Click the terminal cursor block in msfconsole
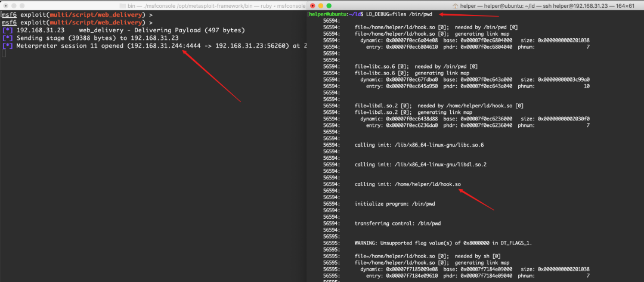This screenshot has height=282, width=644. [x=4, y=54]
